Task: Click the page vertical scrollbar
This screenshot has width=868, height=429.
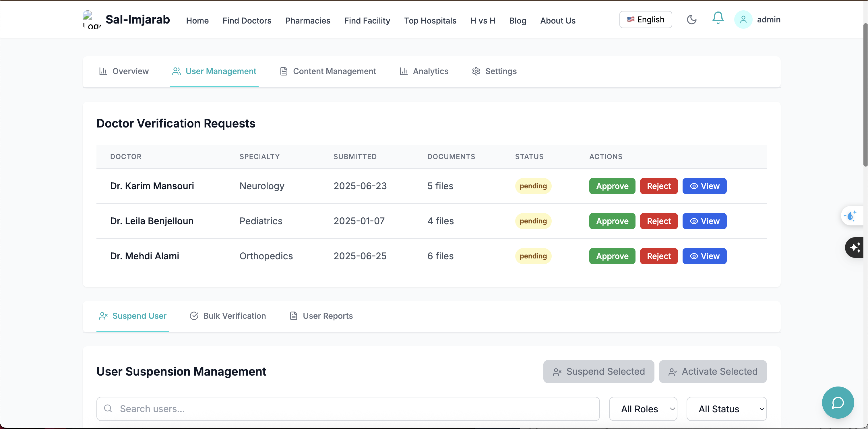Action: 865,94
